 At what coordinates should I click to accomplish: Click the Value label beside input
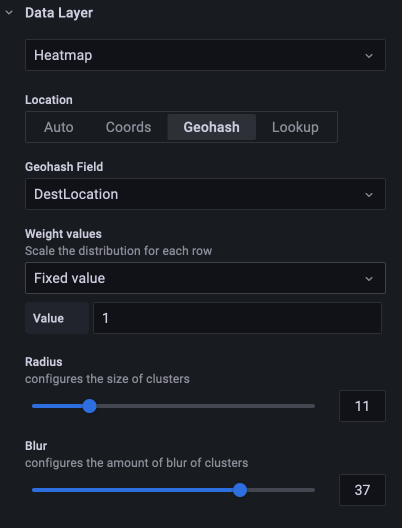(48, 318)
